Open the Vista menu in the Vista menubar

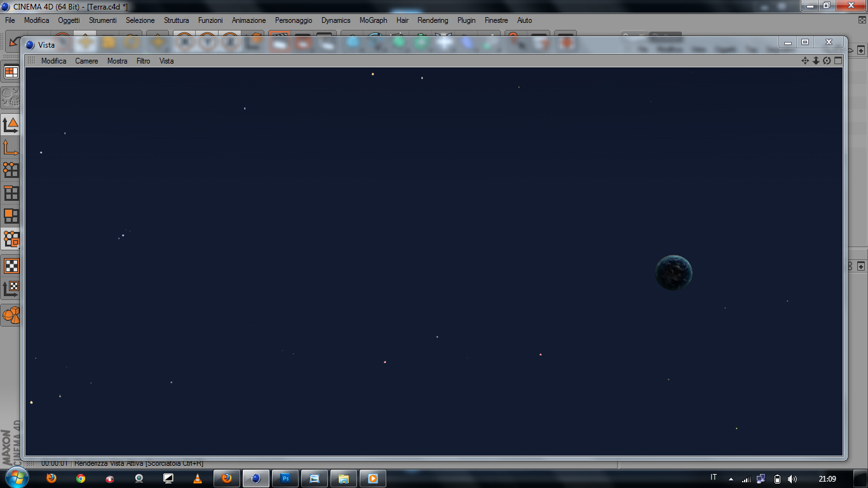click(x=166, y=61)
